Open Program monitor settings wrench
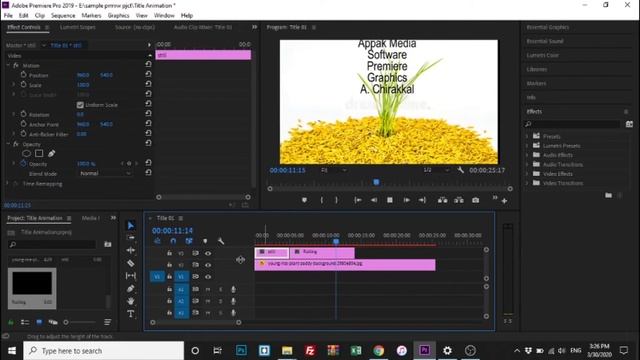 pos(460,170)
